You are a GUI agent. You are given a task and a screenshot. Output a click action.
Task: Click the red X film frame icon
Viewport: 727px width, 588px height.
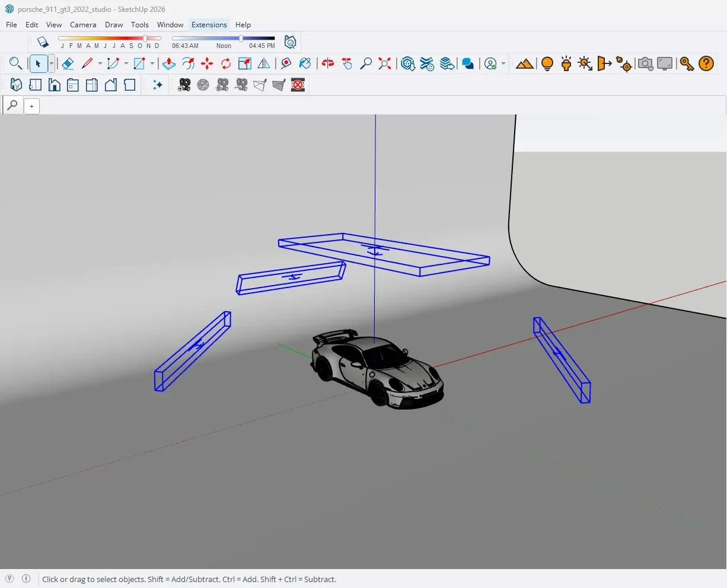tap(298, 85)
